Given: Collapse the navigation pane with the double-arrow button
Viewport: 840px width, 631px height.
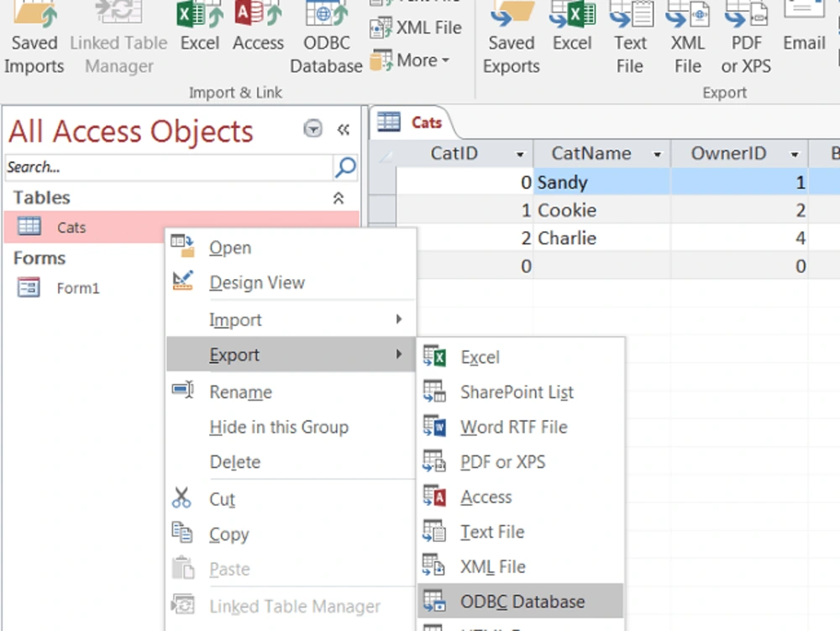Looking at the screenshot, I should [344, 129].
